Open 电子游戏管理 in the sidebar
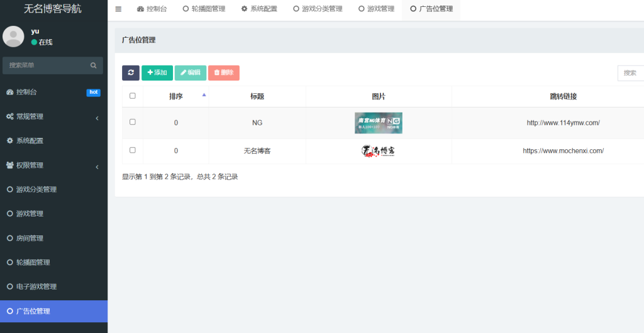 coord(53,287)
